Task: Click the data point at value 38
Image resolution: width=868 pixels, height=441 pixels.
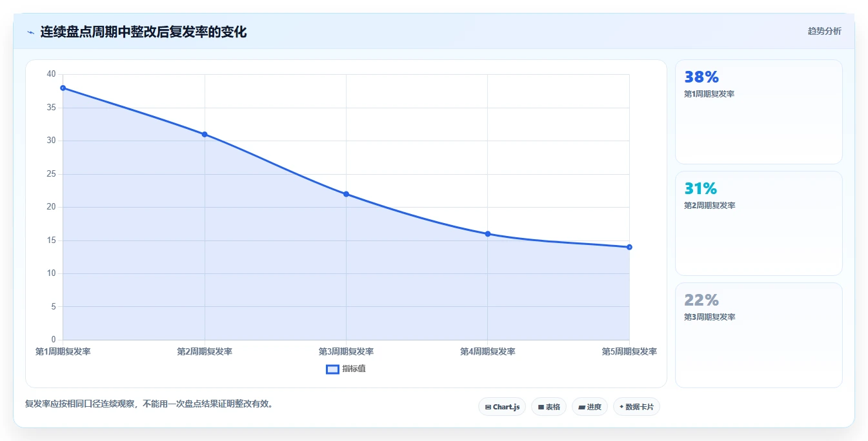Action: click(x=63, y=88)
